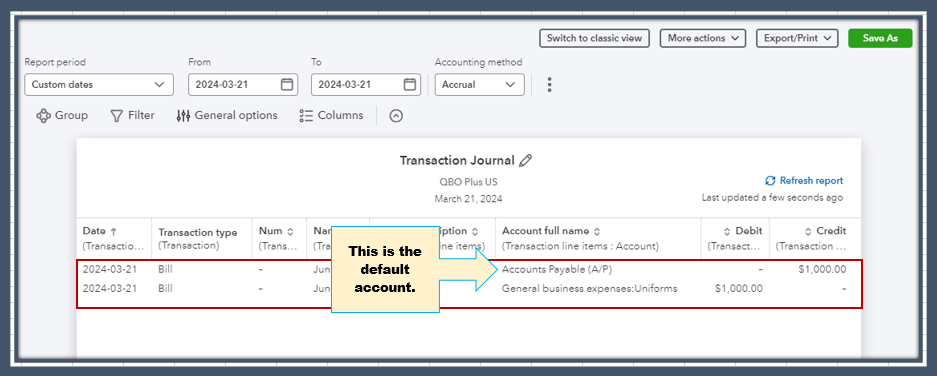Open the To date calendar picker icon
Screen dimensions: 937x376
tap(409, 84)
